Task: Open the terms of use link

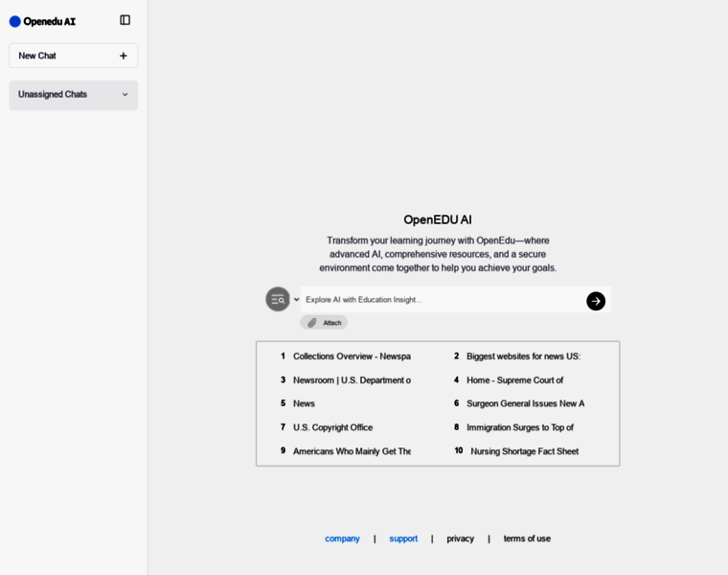Action: [527, 539]
